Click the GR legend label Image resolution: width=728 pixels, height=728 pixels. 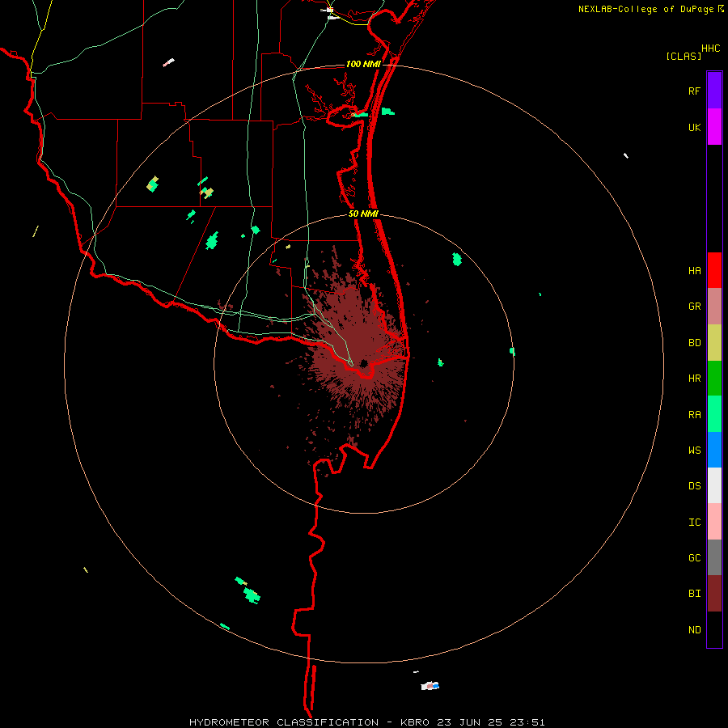pos(694,307)
